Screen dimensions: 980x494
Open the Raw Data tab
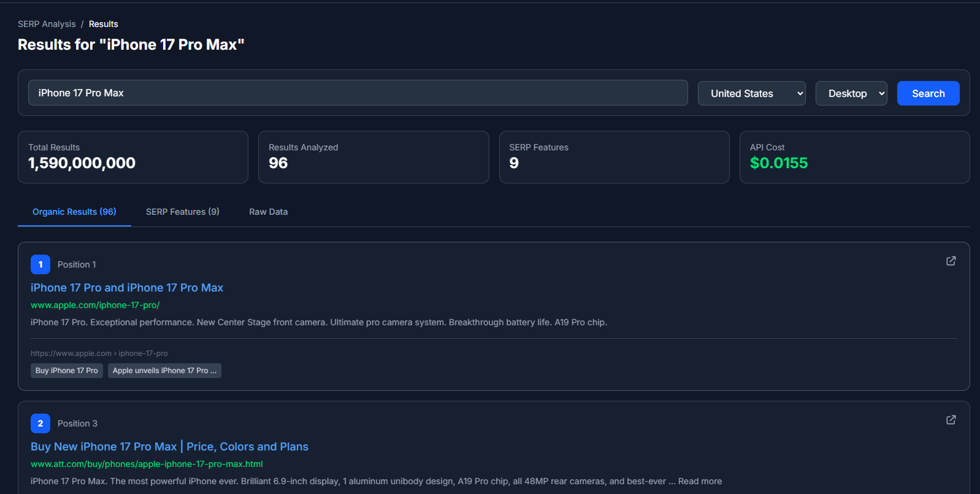point(269,212)
